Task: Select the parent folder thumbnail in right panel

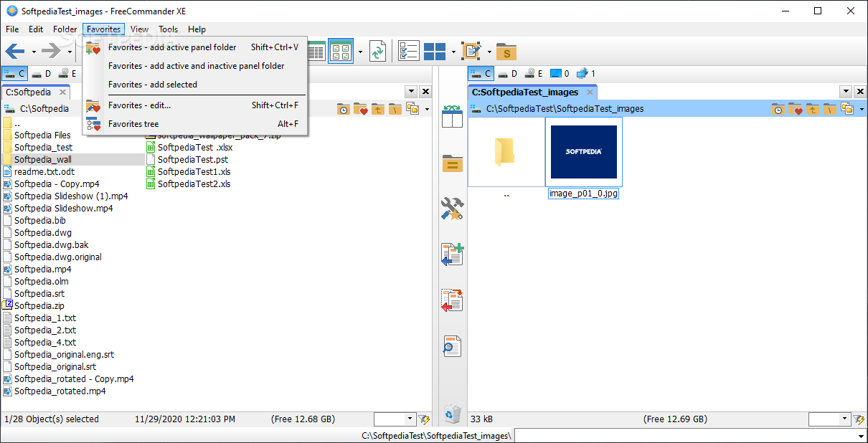Action: (506, 152)
